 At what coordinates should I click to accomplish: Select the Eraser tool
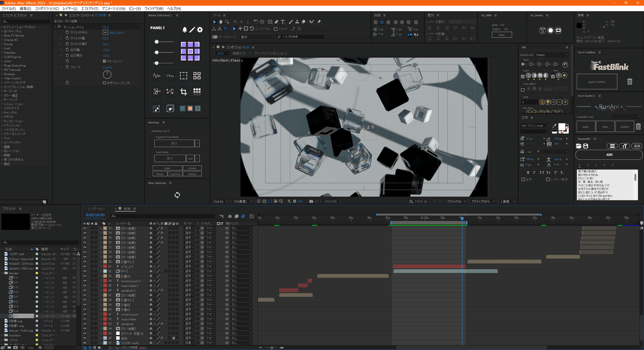pos(304,22)
